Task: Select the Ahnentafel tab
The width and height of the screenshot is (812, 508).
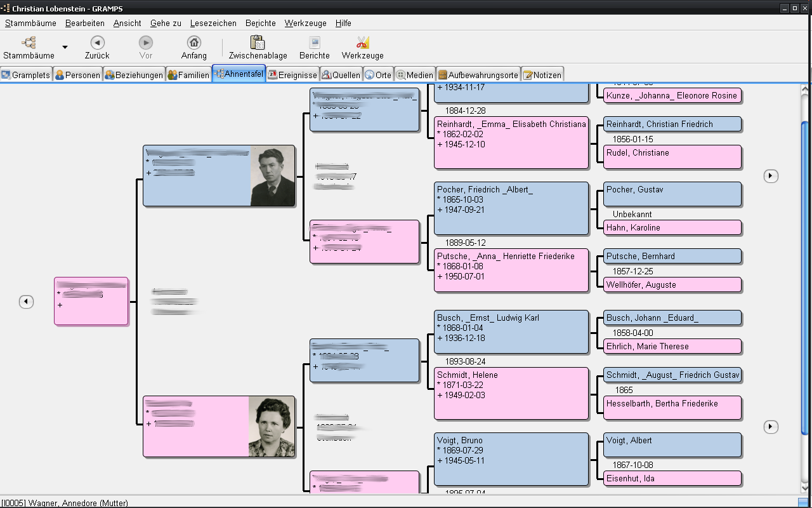Action: 239,74
